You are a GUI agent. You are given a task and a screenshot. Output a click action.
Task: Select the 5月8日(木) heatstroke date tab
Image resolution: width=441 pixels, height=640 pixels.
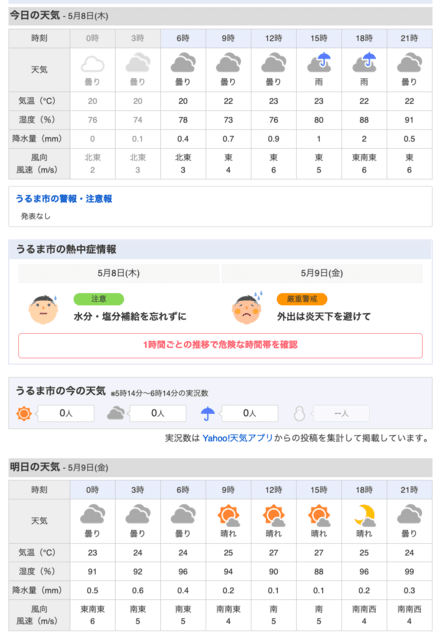click(x=118, y=273)
